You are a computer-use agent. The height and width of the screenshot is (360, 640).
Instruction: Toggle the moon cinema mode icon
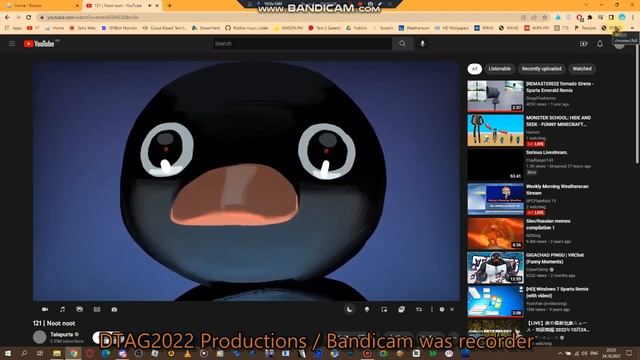tap(349, 309)
